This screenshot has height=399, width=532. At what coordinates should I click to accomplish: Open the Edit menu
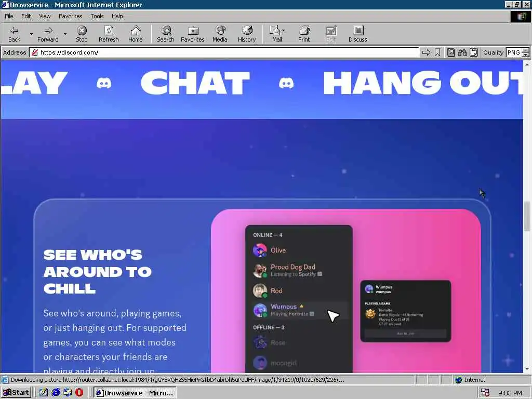point(26,16)
